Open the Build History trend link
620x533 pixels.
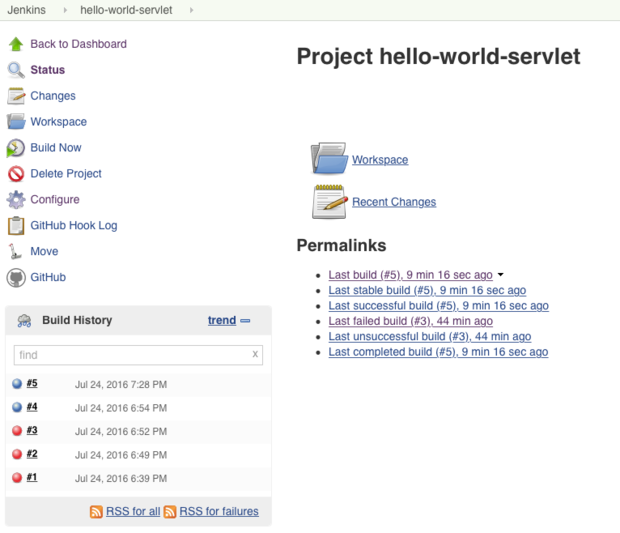tap(222, 320)
